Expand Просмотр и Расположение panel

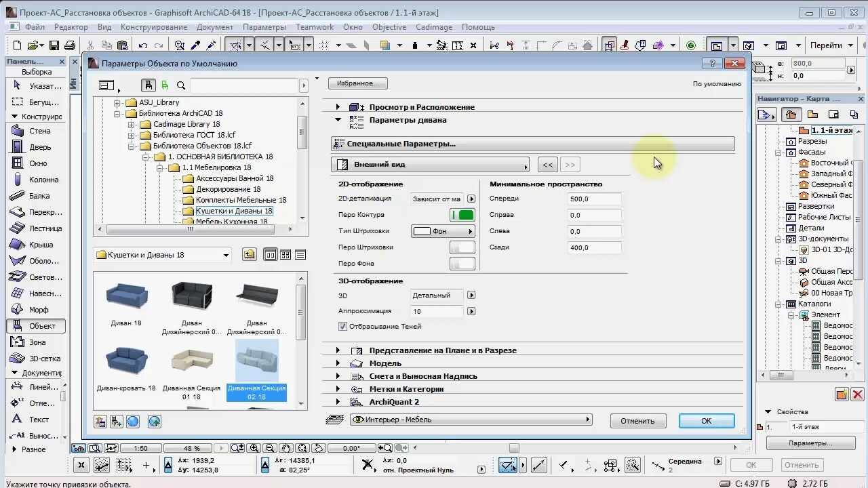(x=338, y=107)
